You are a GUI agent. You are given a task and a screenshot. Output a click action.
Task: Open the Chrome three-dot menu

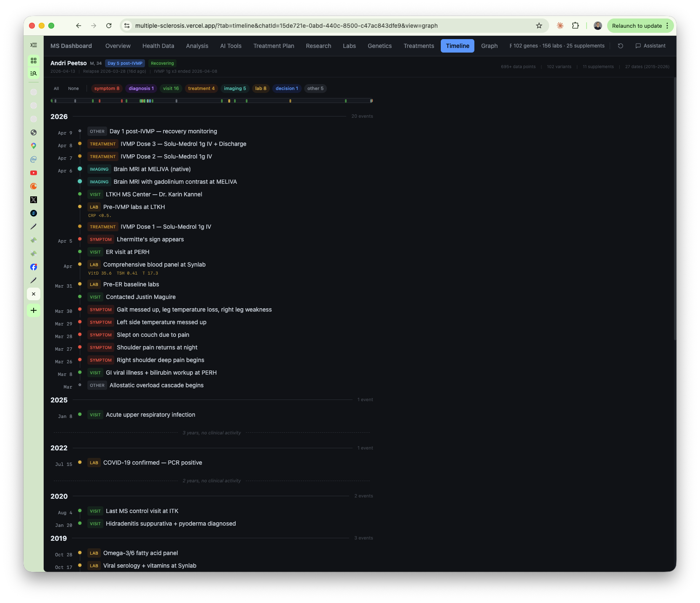(x=667, y=26)
